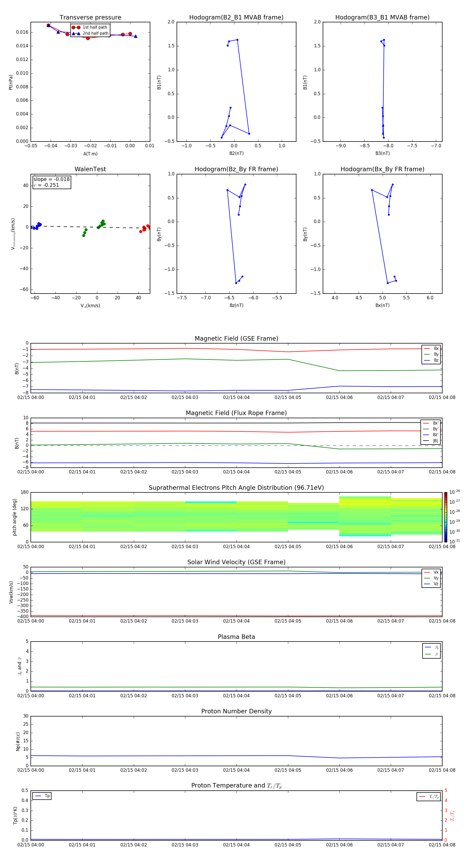Select the Suprathermal Electrons Pitch Angle Distribution title
This screenshot has height=868, width=473.
[236, 488]
